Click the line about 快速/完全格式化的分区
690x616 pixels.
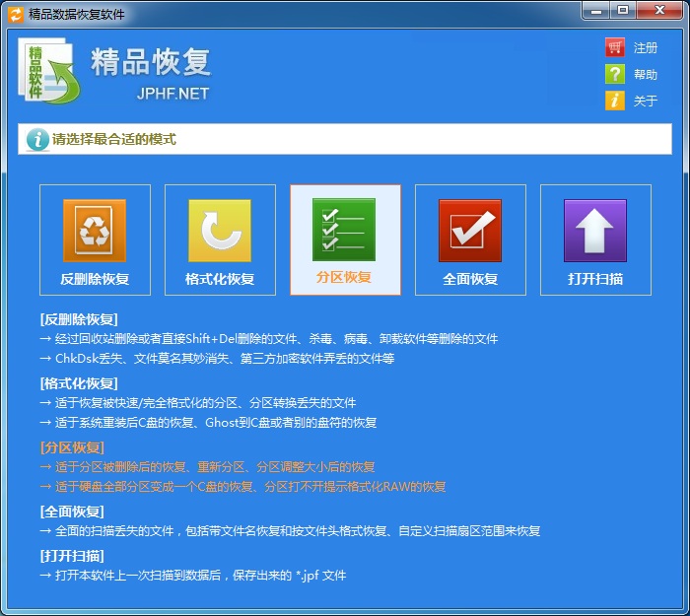[198, 402]
